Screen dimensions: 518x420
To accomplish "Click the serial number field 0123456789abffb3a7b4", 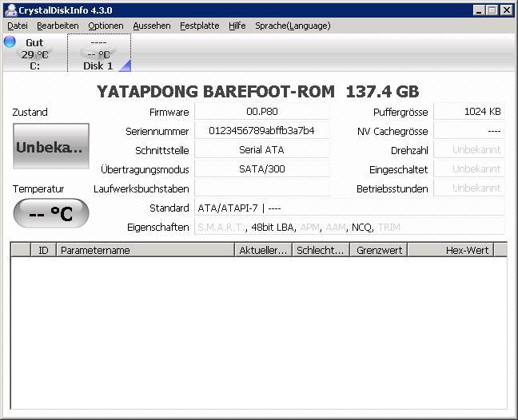I will 262,131.
